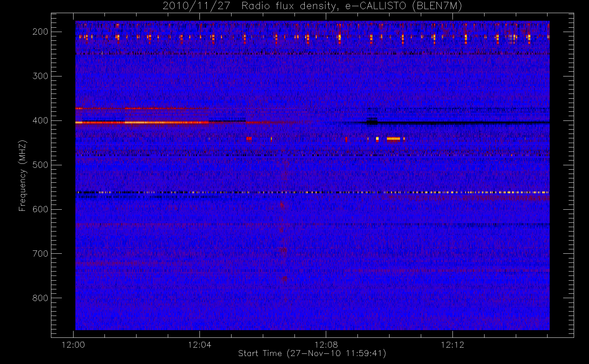Image resolution: width=589 pixels, height=364 pixels.
Task: Click the dotted yellow line near 560 MHz
Action: click(312, 192)
